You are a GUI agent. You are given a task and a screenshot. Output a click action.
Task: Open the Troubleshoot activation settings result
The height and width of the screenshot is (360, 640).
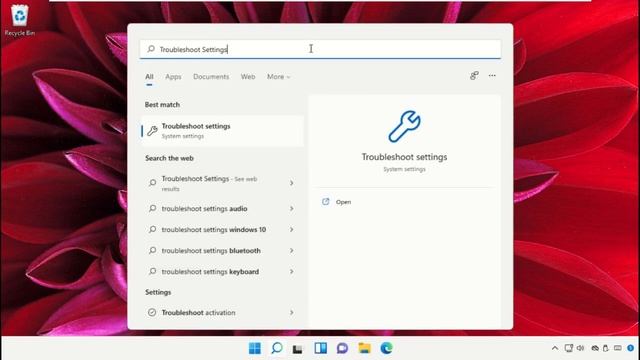tap(222, 313)
